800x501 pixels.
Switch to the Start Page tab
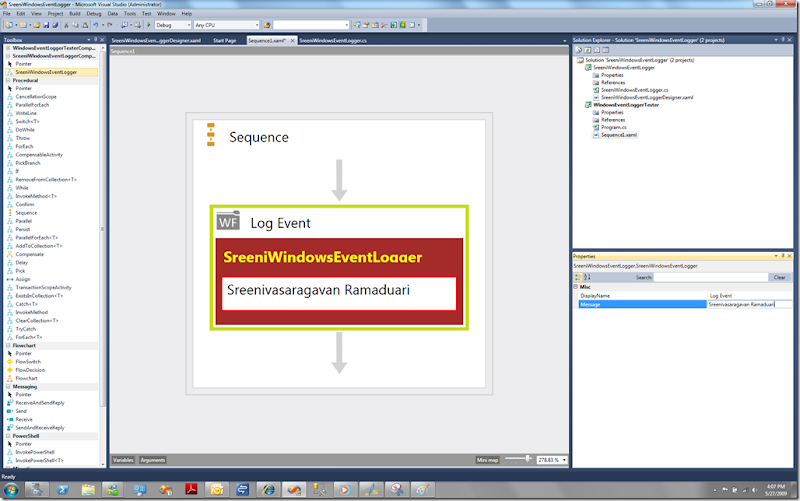[224, 40]
